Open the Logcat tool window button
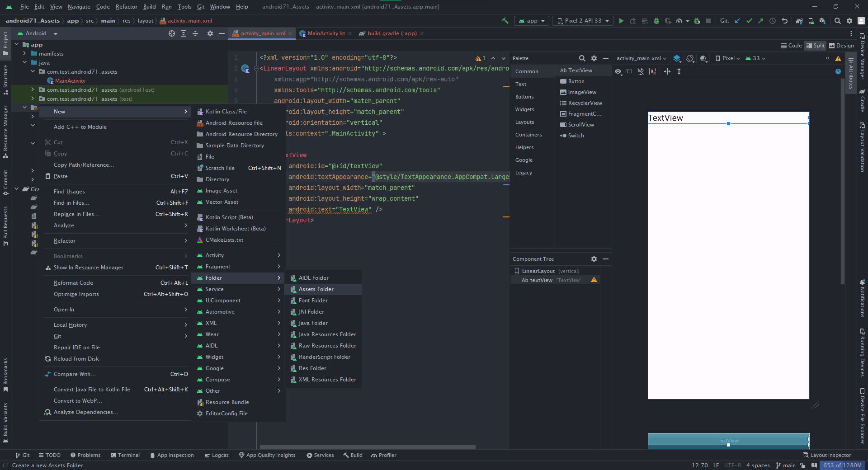The image size is (868, 470). tap(217, 455)
